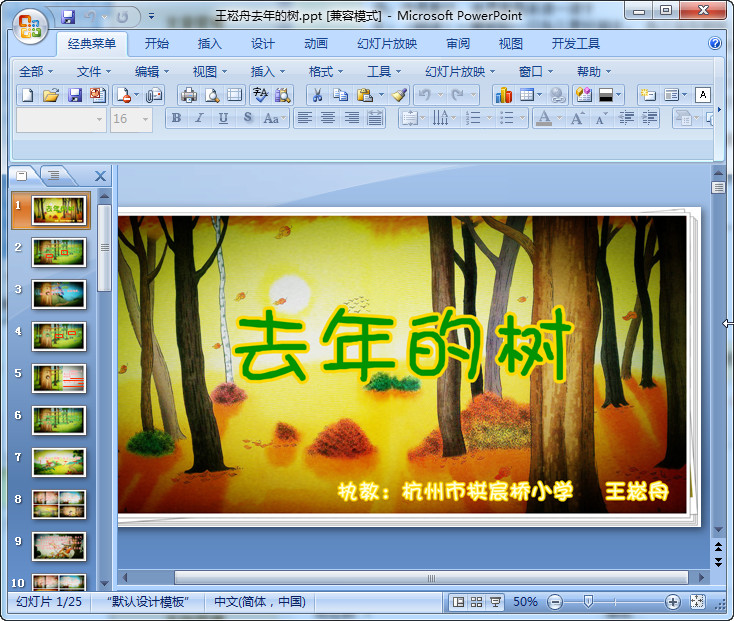Toggle italic formatting
This screenshot has width=734, height=621.
(199, 118)
